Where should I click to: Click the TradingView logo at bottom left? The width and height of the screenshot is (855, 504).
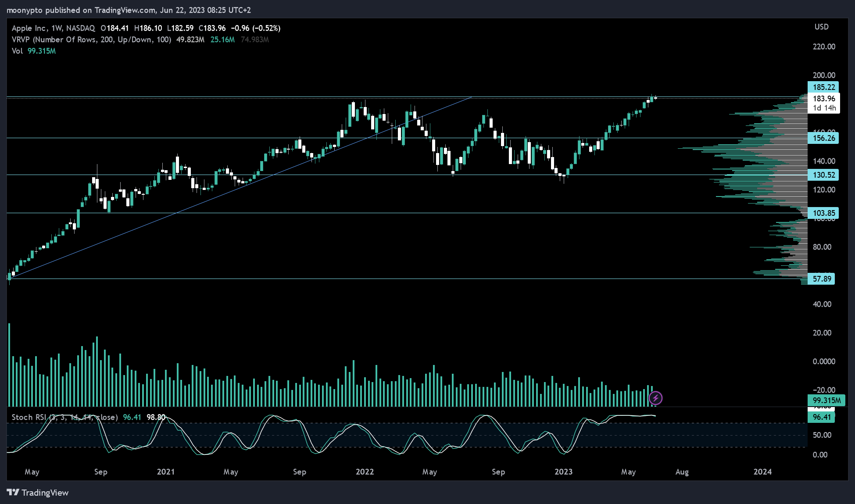point(38,493)
